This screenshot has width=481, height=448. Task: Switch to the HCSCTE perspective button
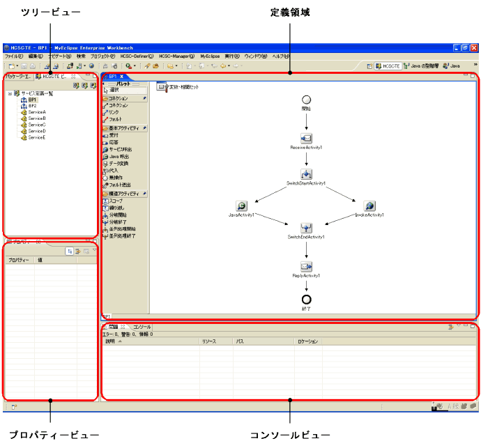pyautogui.click(x=388, y=66)
